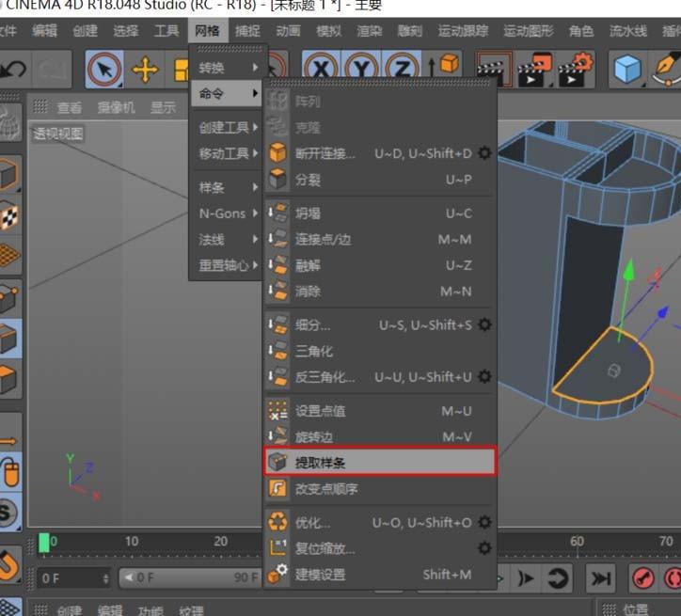Choose 连接点/边 command

point(380,239)
